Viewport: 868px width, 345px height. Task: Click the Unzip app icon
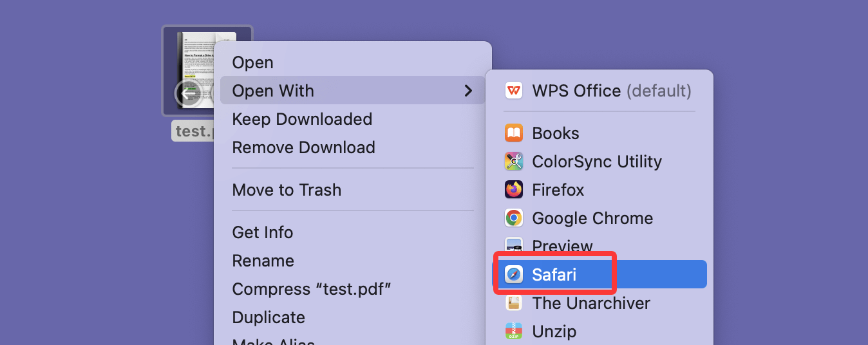pyautogui.click(x=514, y=331)
